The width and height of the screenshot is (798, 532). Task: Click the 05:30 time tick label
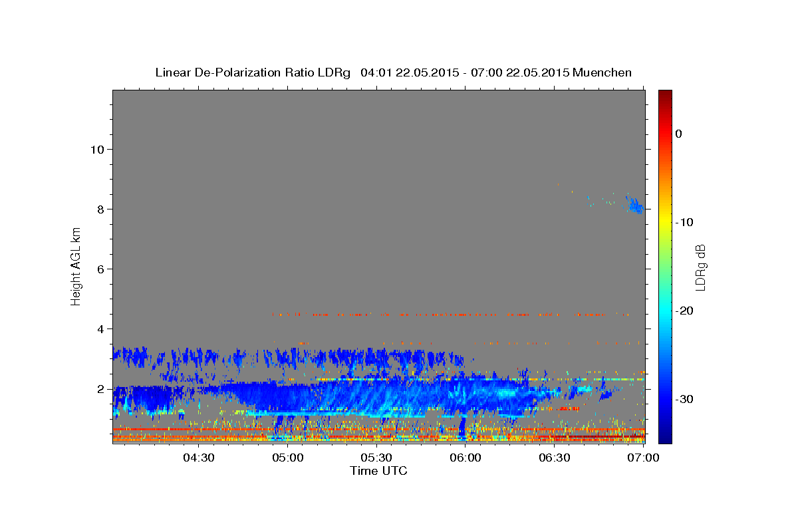click(376, 458)
